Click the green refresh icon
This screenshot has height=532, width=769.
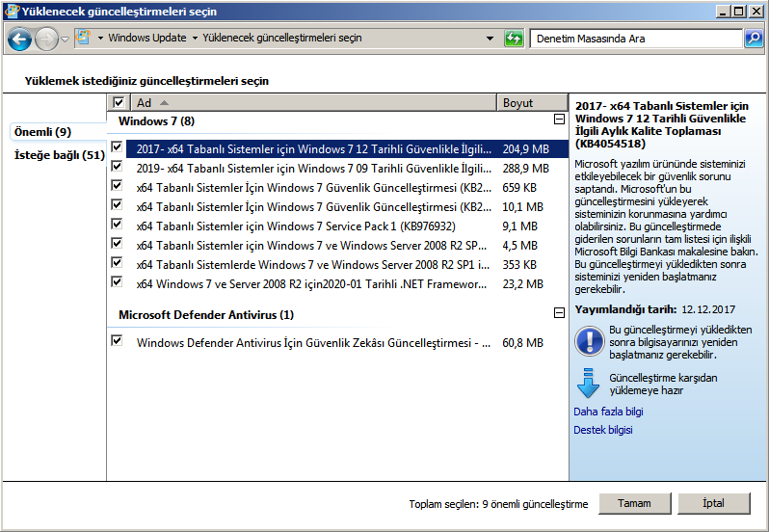click(x=514, y=39)
